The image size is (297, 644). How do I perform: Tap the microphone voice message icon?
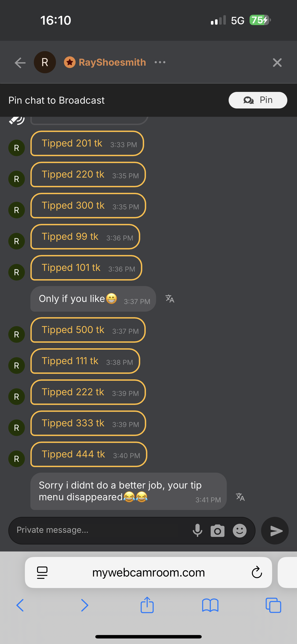pyautogui.click(x=198, y=530)
